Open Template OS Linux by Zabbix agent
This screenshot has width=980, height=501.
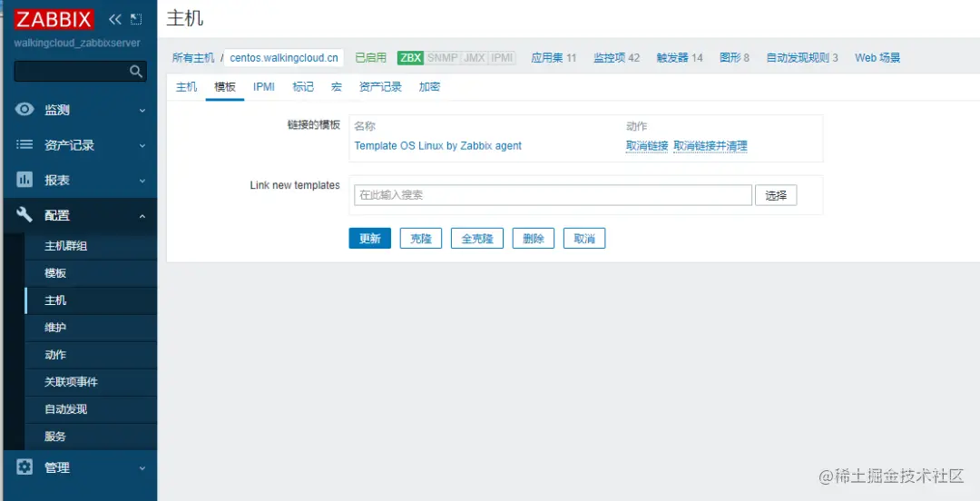point(437,146)
